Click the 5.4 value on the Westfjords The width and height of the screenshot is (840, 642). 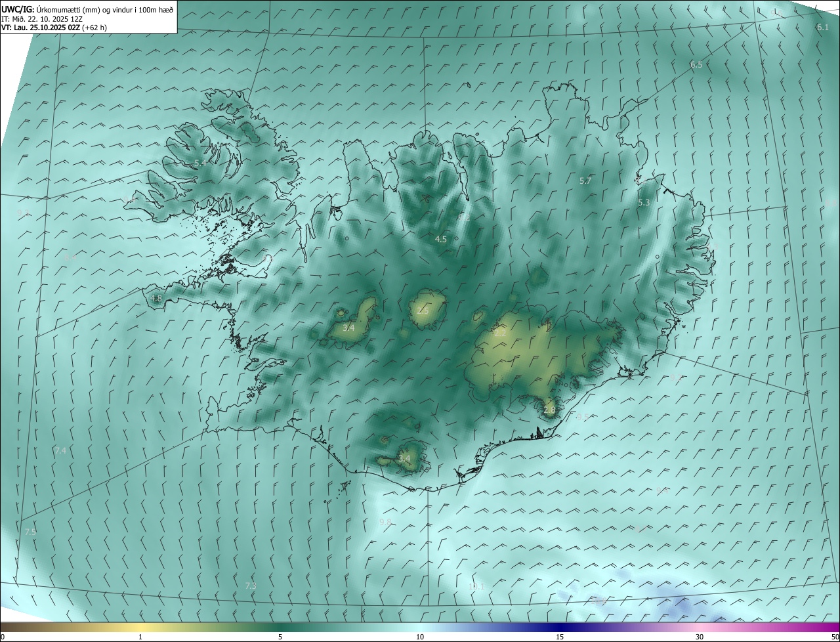200,162
